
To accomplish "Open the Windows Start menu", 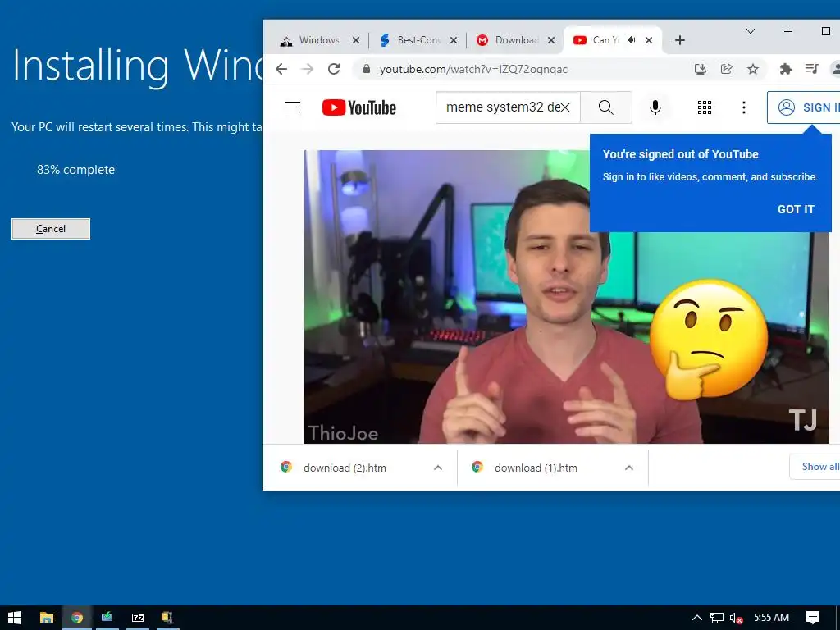I will tap(15, 618).
